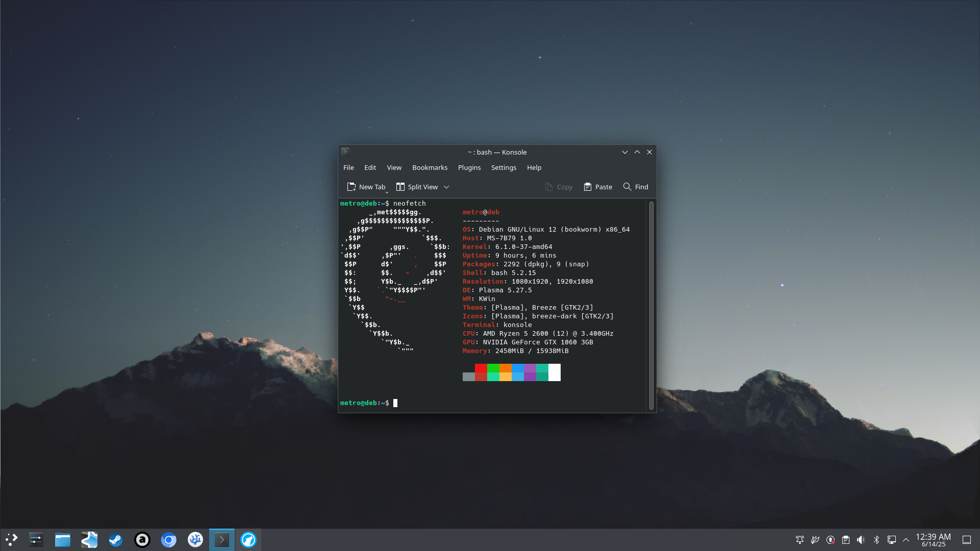Screen dimensions: 980x551
Task: Click the Split View icon
Action: coord(400,187)
